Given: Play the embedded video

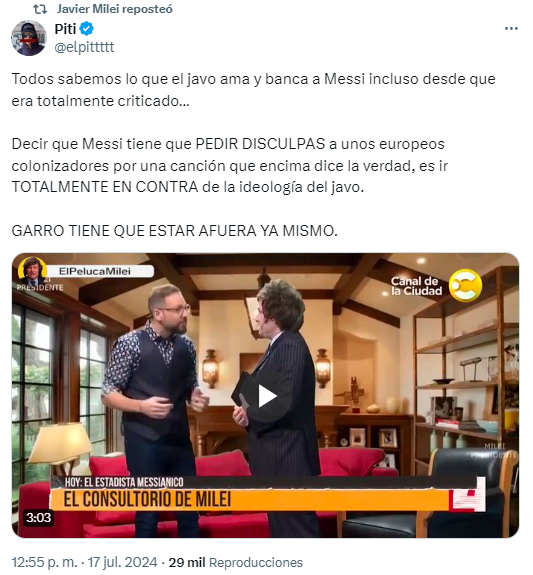Looking at the screenshot, I should point(267,396).
